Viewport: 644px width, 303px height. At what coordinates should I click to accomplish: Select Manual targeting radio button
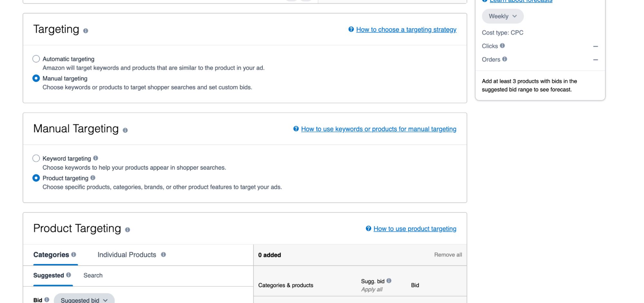(36, 79)
